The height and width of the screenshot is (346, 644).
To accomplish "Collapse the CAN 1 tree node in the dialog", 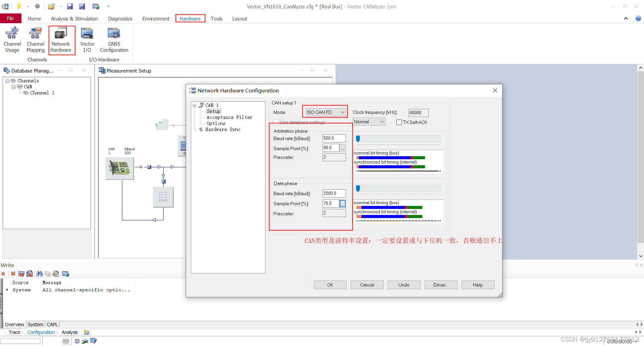I will [194, 105].
